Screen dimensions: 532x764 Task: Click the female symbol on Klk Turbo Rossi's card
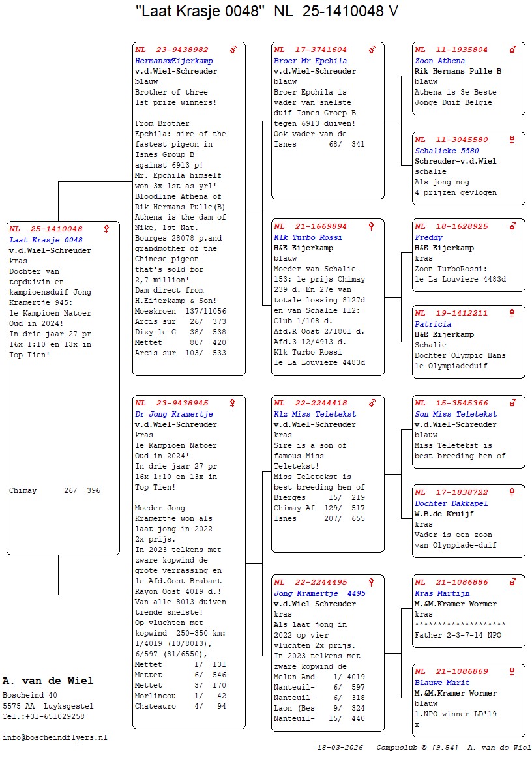tap(372, 227)
